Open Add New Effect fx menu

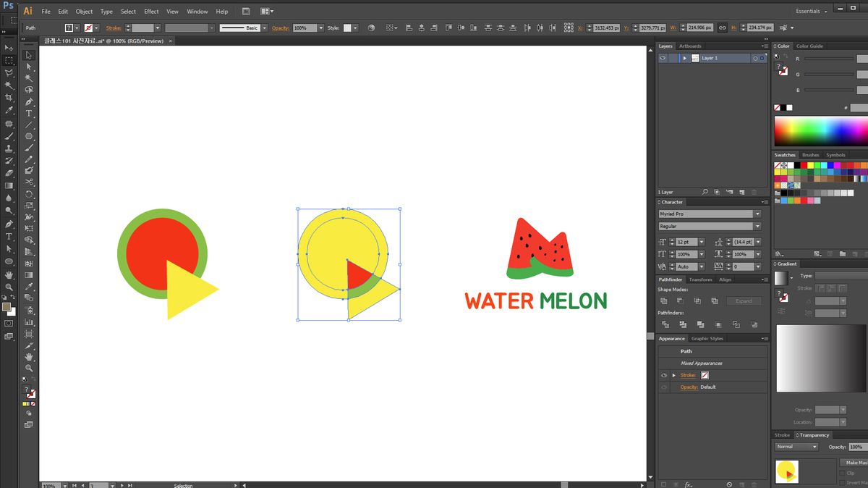tap(689, 484)
